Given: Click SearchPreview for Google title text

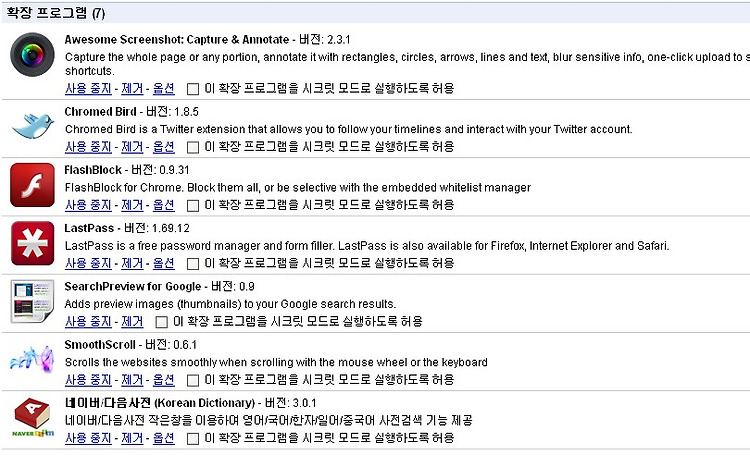Looking at the screenshot, I should [132, 287].
